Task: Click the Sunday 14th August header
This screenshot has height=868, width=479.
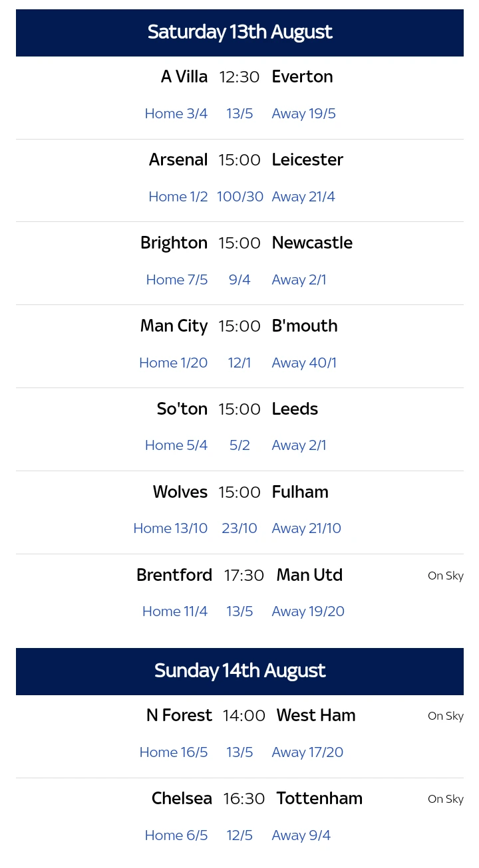Action: point(239,671)
